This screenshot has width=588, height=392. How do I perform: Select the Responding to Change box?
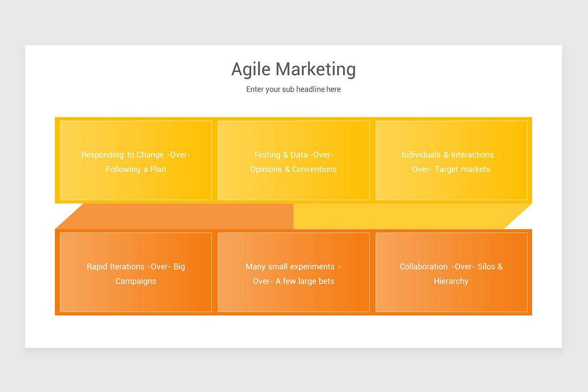tap(136, 161)
